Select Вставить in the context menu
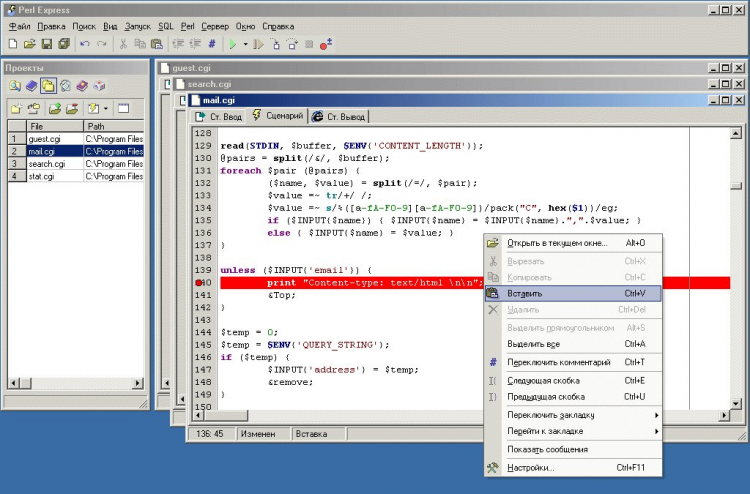 (524, 293)
